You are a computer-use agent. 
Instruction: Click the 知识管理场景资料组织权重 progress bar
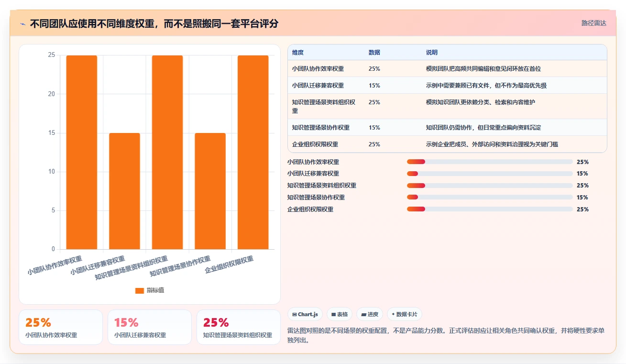pos(490,186)
